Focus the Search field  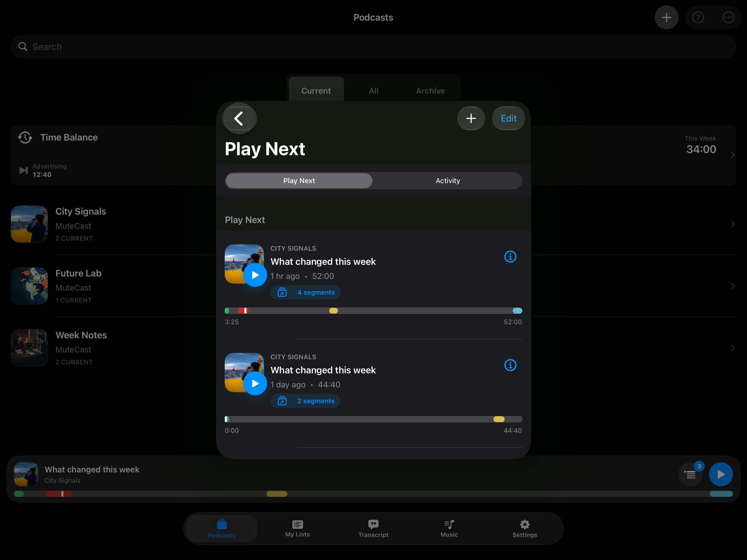click(373, 47)
